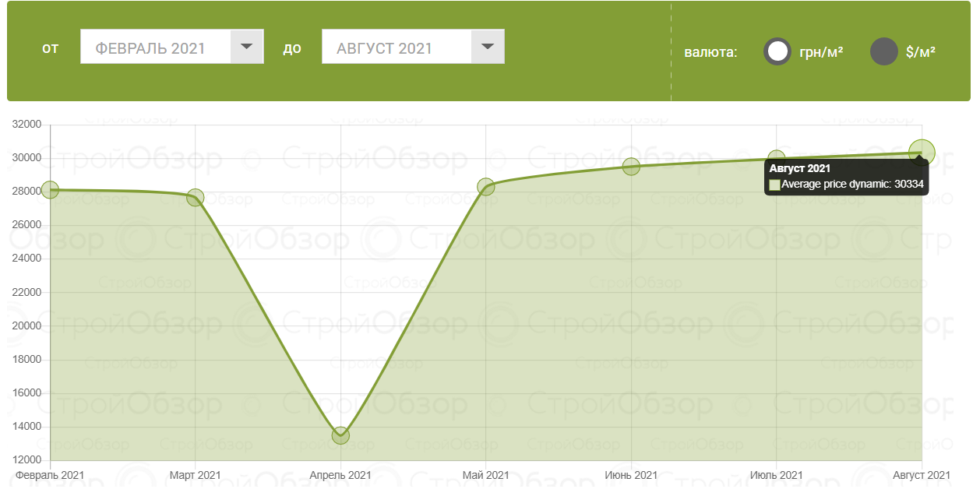Screen dimensions: 980x496
Task: Click the Февраль 2021 data point on chart
Action: tap(50, 190)
